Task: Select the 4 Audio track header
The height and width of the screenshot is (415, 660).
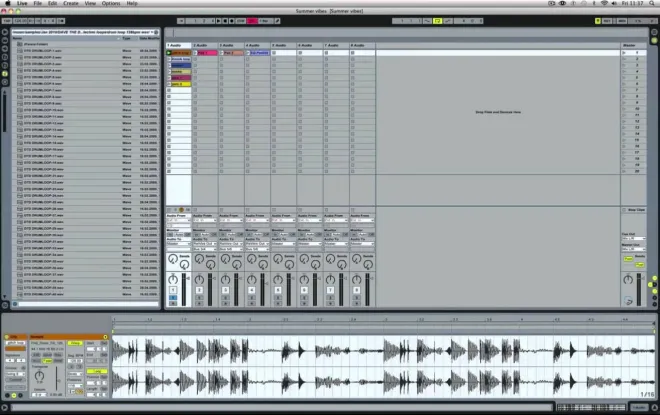Action: coord(257,45)
